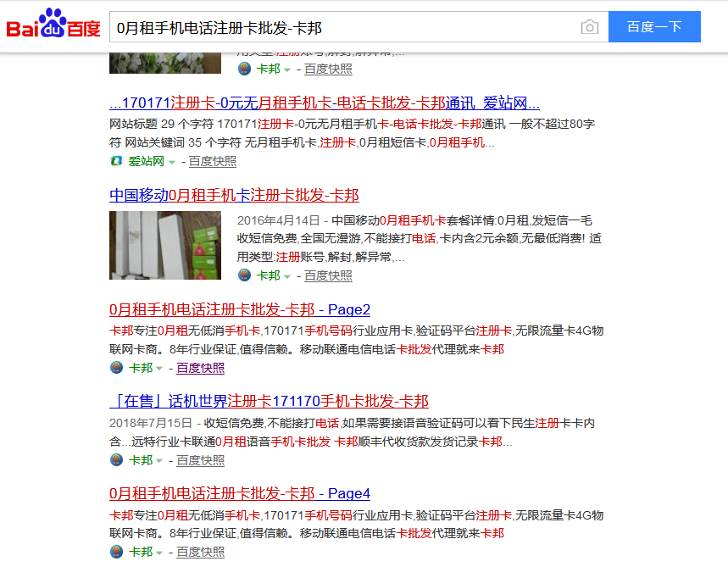728x578 pixels.
Task: Open the 170171注册卡 爱站网 result link
Action: (324, 103)
